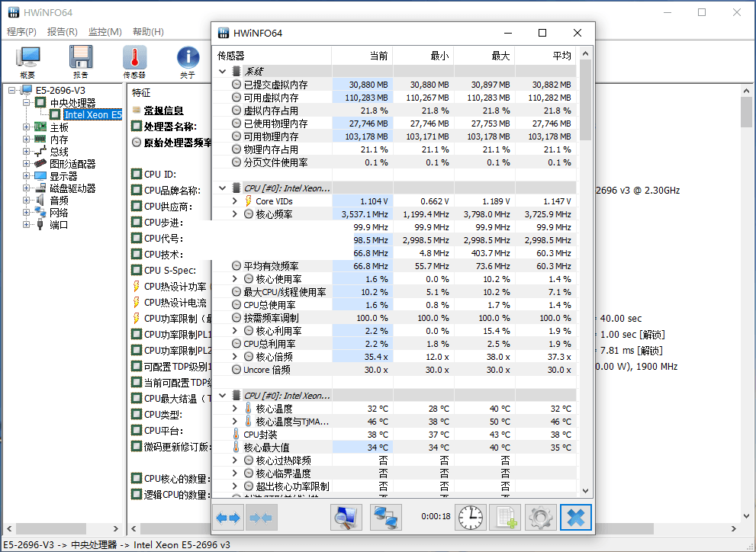The image size is (756, 552).
Task: Select the 总线 bus tree item
Action: click(59, 152)
